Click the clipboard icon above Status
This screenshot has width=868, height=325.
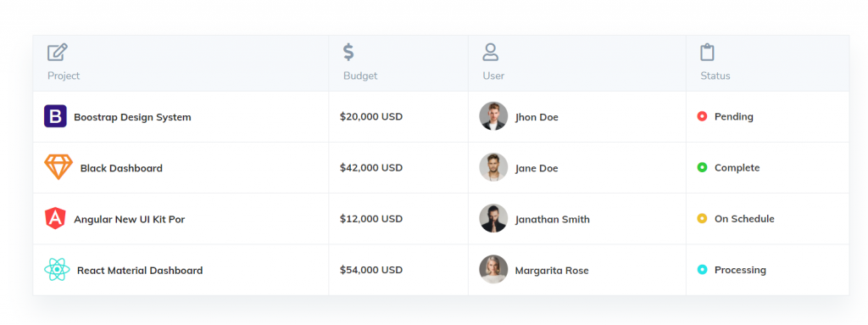click(x=707, y=52)
